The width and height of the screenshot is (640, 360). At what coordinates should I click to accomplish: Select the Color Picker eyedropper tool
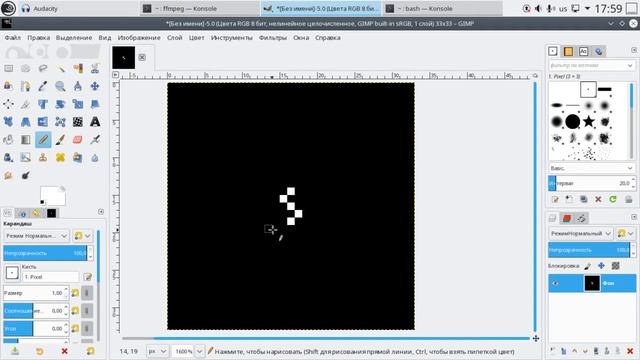click(x=43, y=86)
